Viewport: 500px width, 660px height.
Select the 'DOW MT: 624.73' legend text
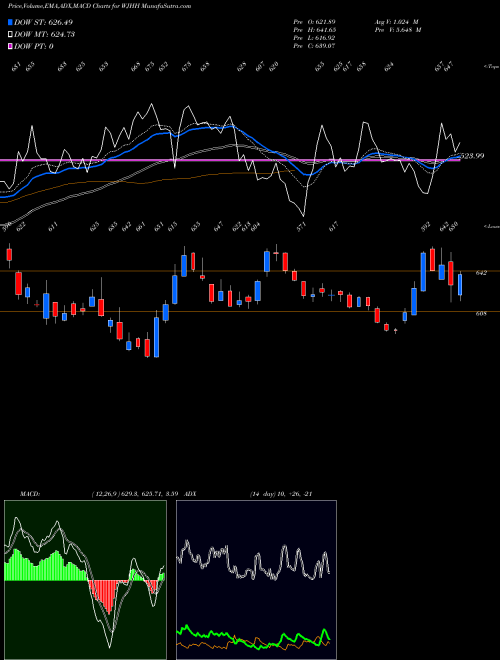click(44, 35)
